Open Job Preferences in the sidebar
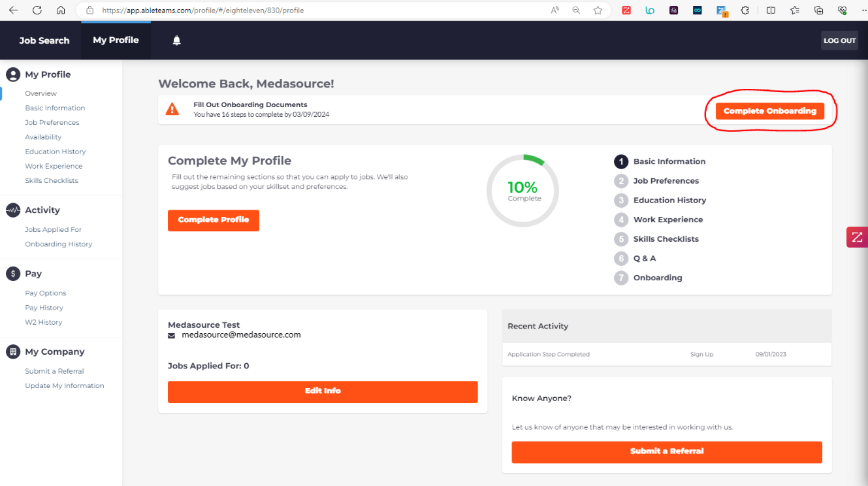The height and width of the screenshot is (486, 868). coord(52,122)
